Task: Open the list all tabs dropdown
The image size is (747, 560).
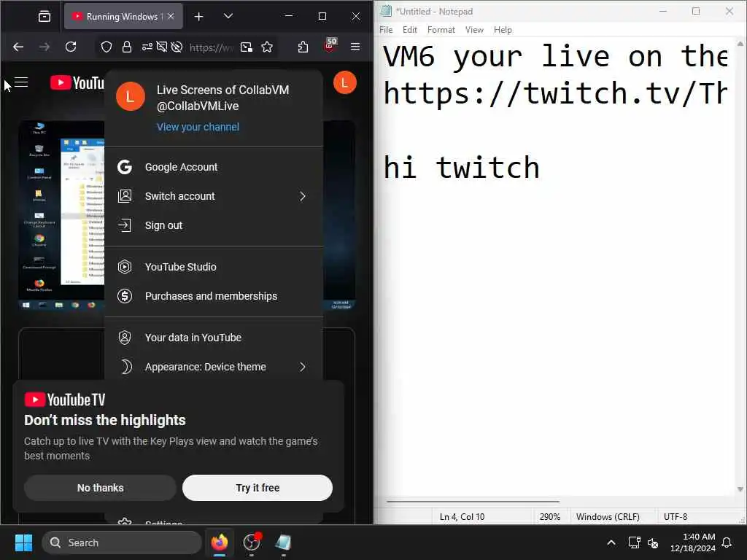Action: click(x=228, y=16)
